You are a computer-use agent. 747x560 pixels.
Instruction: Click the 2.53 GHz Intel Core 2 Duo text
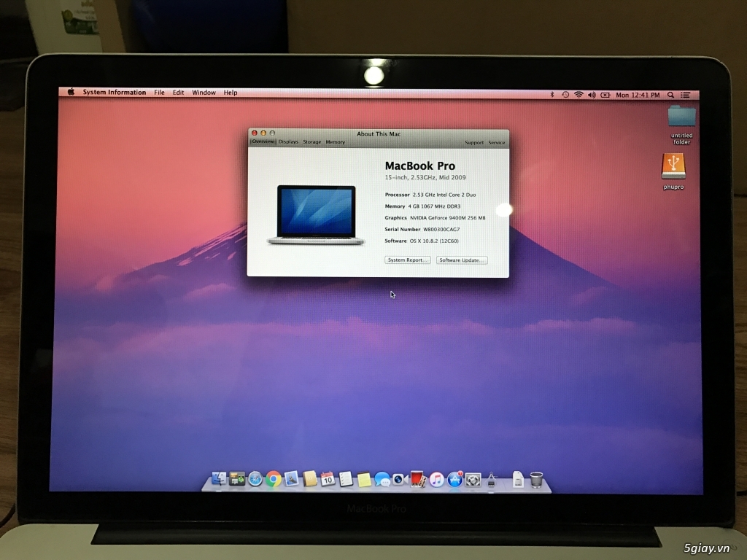[x=444, y=195]
